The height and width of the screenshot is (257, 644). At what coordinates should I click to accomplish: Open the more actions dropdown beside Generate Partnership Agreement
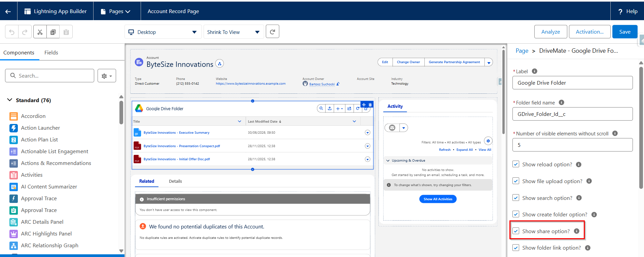(489, 62)
